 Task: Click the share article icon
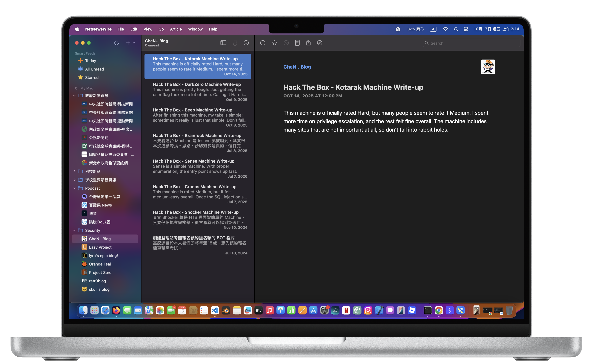tap(308, 43)
